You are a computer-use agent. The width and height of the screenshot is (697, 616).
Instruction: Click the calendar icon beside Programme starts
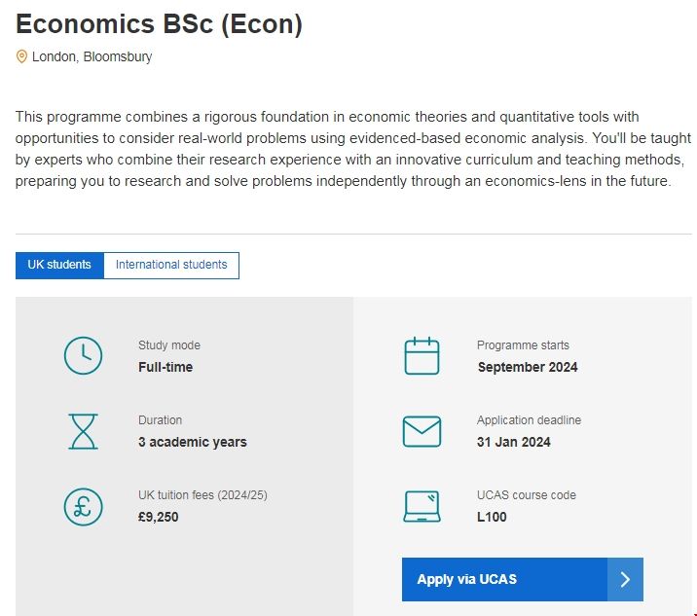[x=422, y=356]
